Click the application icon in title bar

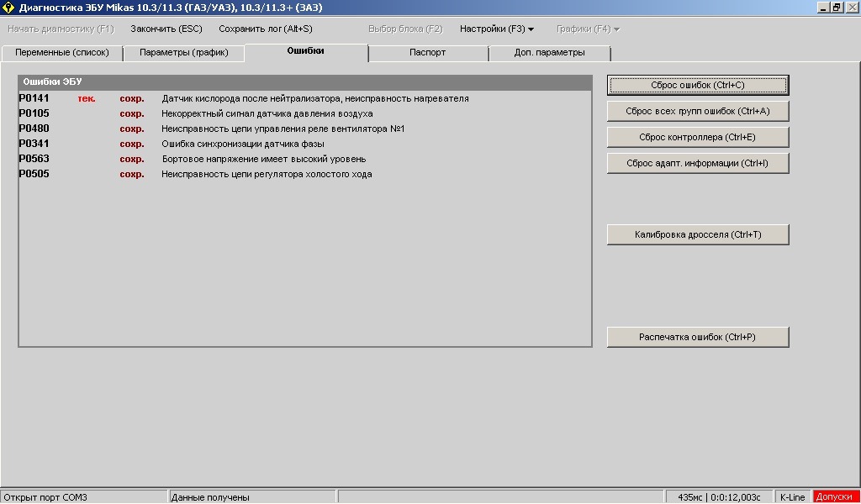tap(8, 8)
